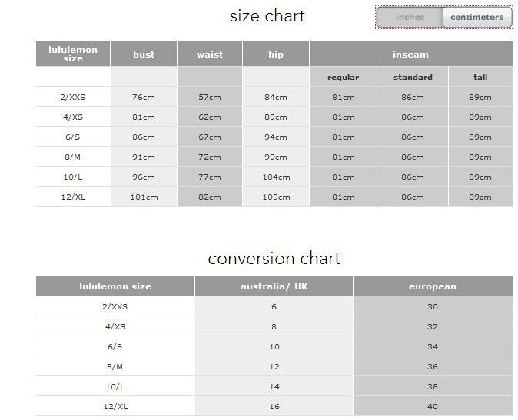The image size is (518, 420).
Task: Click the 72cm waist value
Action: 210,157
